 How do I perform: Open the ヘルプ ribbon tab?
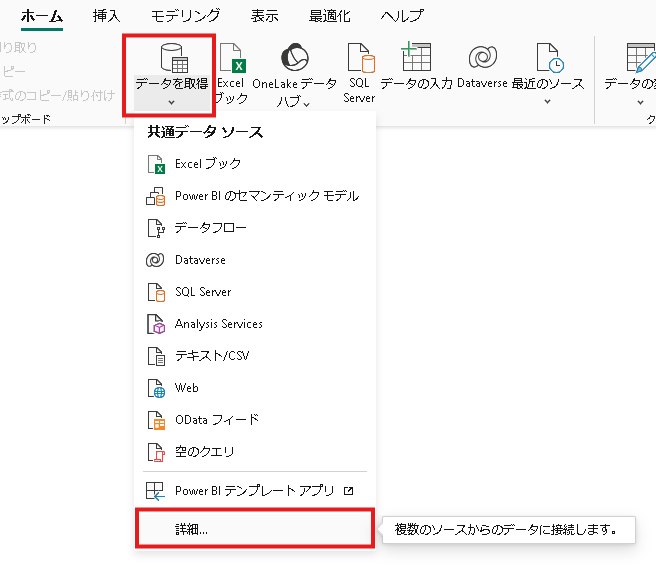point(402,16)
